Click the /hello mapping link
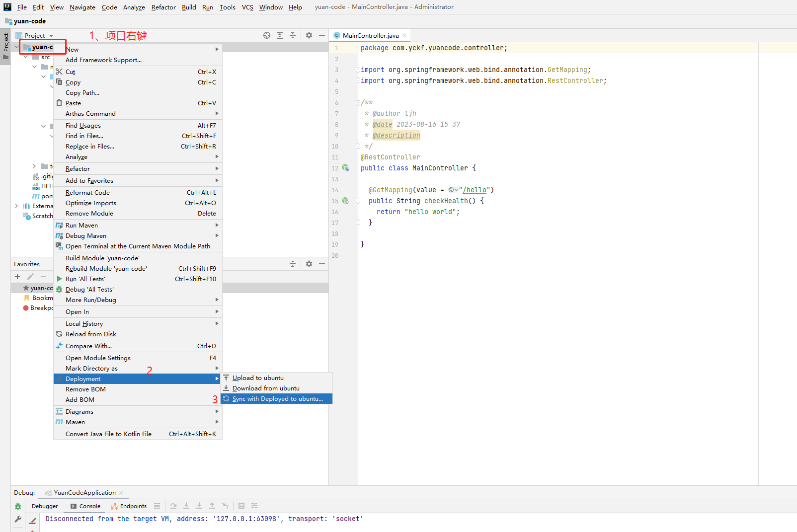The height and width of the screenshot is (532, 797). click(475, 190)
